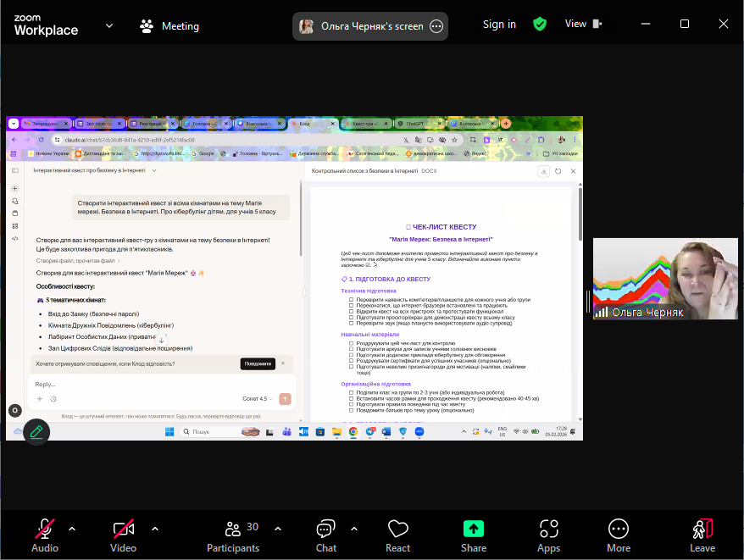Click the green Share screen button
This screenshot has width=744, height=560.
coord(474,535)
